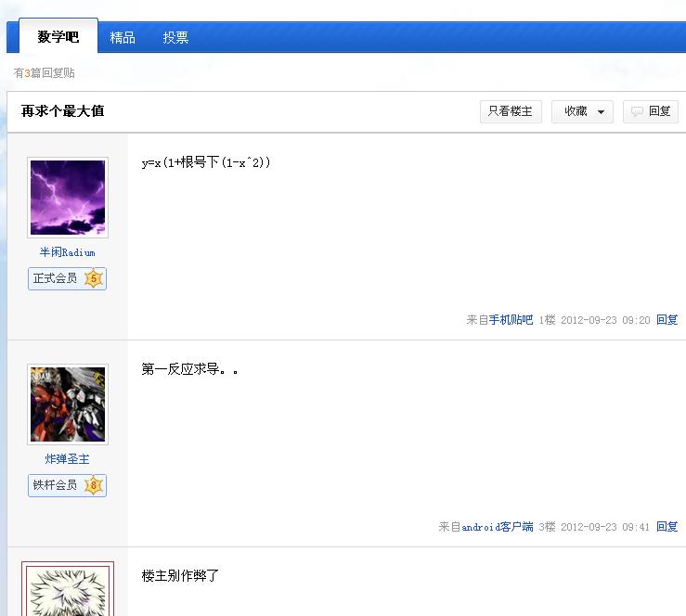Click timestamp 2012-09-23 09:41
Image resolution: width=686 pixels, height=616 pixels.
click(605, 527)
